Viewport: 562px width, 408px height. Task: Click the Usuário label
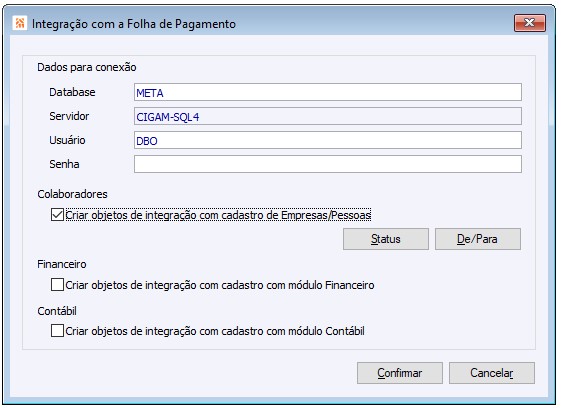click(67, 140)
